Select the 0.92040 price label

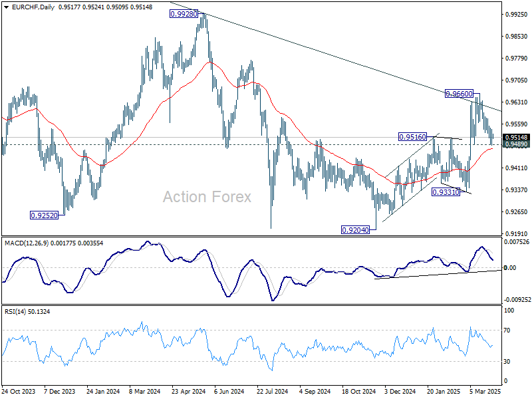pos(355,230)
